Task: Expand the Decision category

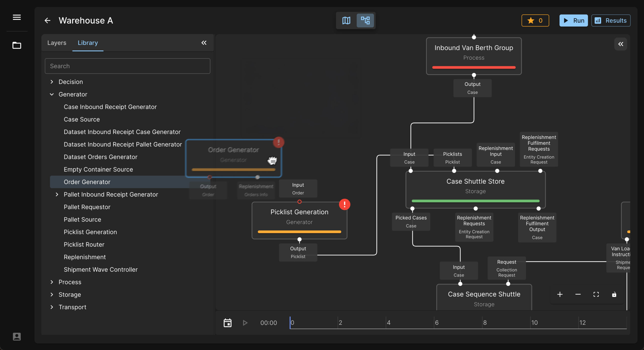Action: tap(52, 82)
